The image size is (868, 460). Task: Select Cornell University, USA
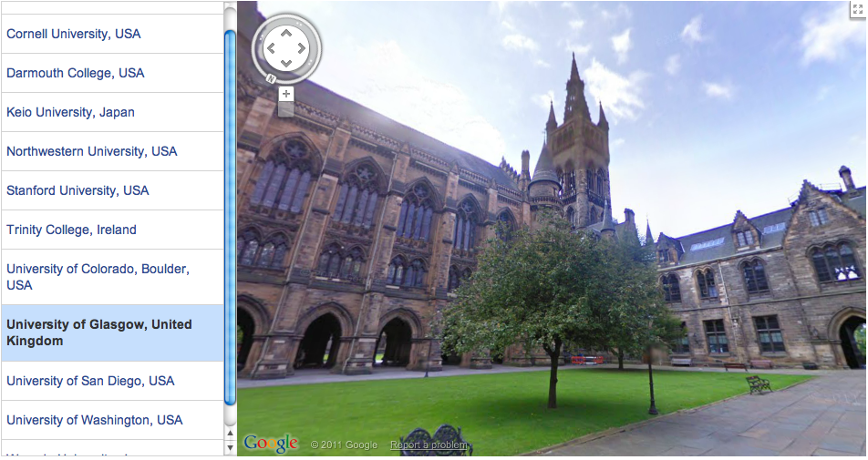click(x=74, y=34)
